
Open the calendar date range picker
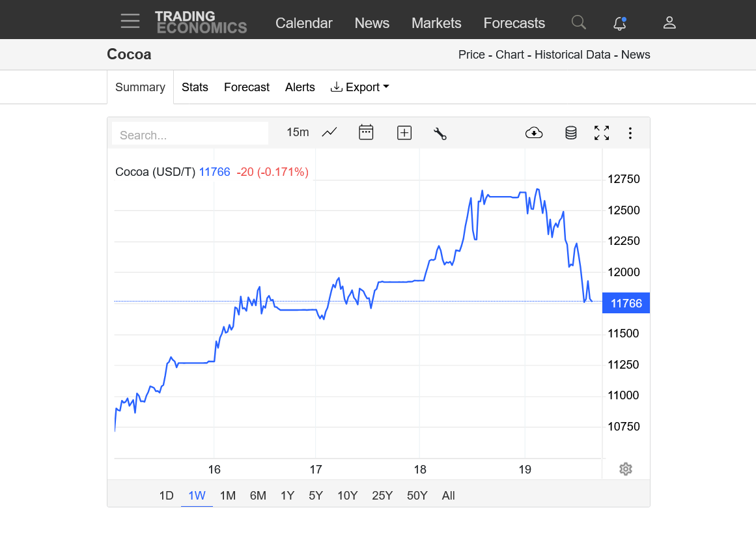366,133
